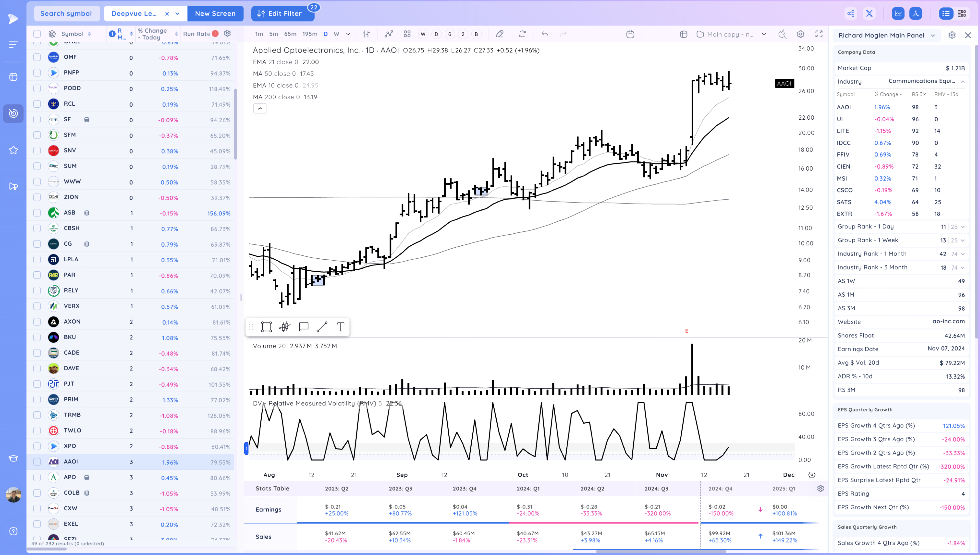Screen dimensions: 980x555
Task: Open the multi-chart grid layout icon
Action: [x=407, y=34]
